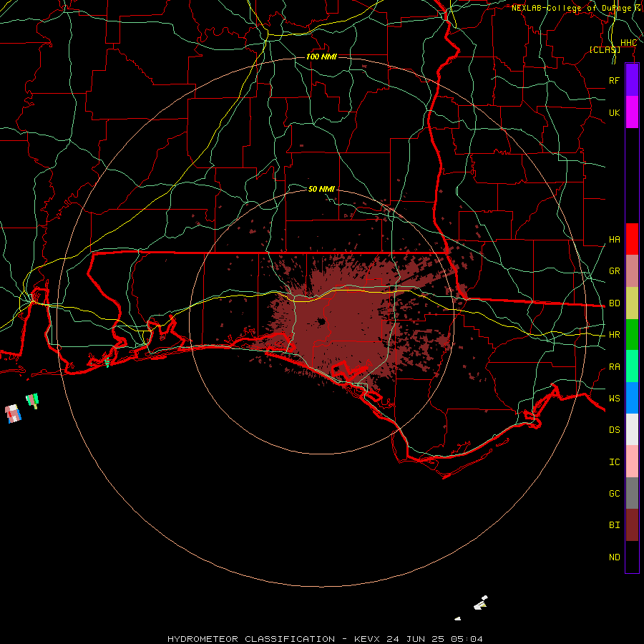Click the small black radar site dot

[x=321, y=321]
